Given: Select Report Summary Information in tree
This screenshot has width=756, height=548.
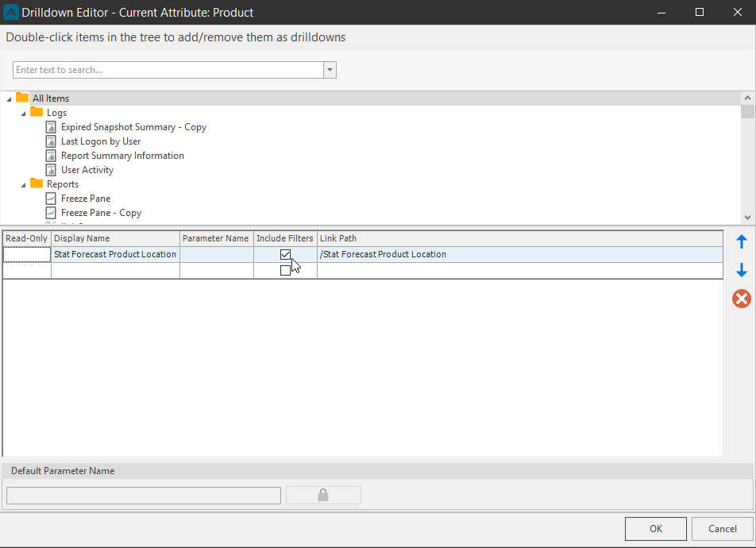Looking at the screenshot, I should tap(122, 156).
